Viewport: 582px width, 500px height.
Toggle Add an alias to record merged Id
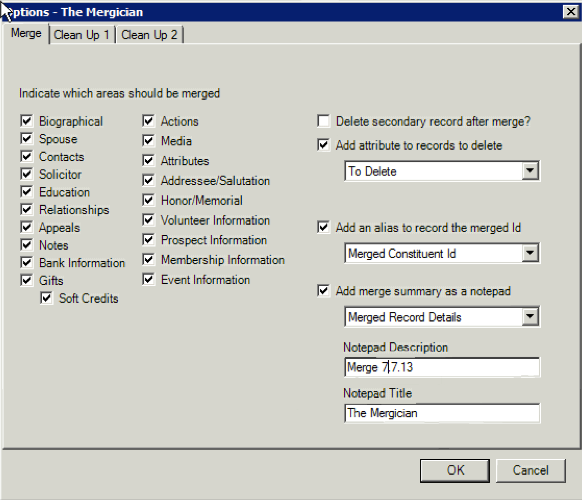click(324, 227)
